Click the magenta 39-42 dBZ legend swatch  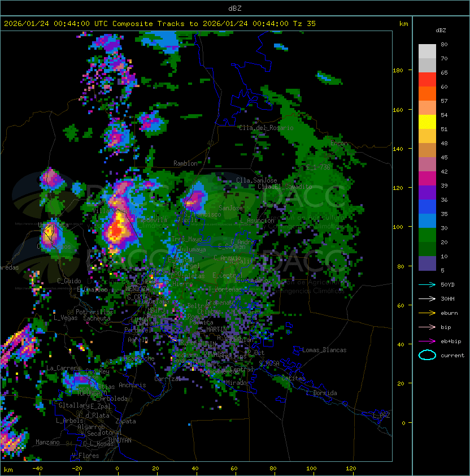[x=427, y=178]
